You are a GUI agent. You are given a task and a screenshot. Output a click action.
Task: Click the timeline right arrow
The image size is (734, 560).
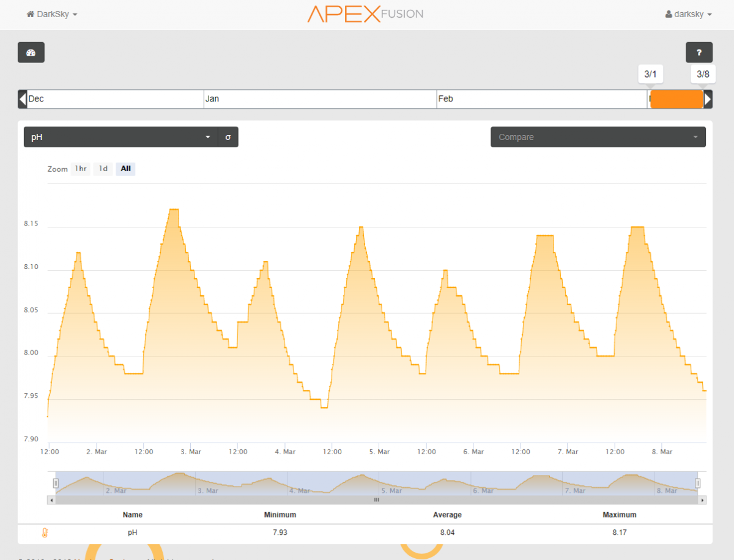pos(708,99)
